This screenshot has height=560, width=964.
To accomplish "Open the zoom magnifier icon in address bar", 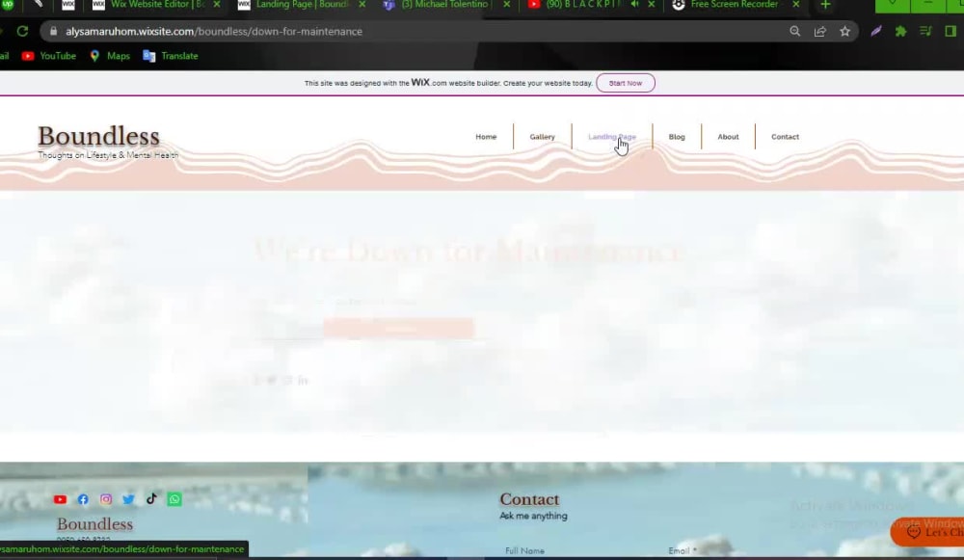I will coord(795,32).
